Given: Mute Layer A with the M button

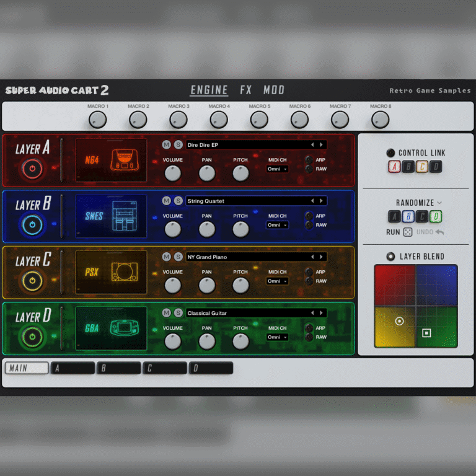Looking at the screenshot, I should pyautogui.click(x=166, y=144).
